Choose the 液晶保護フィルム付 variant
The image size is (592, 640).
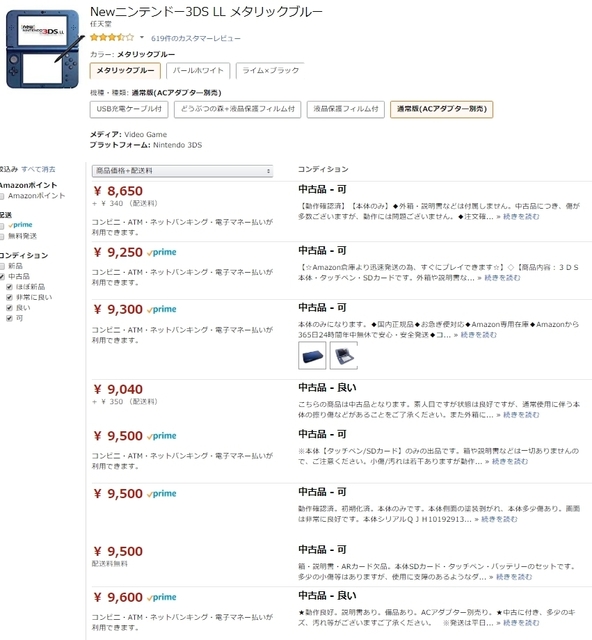[346, 109]
